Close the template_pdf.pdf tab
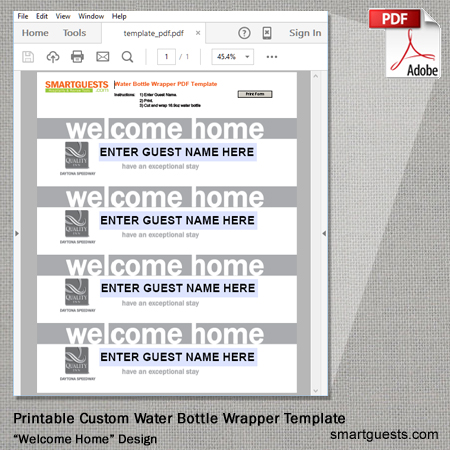The width and height of the screenshot is (450, 450). [x=198, y=33]
